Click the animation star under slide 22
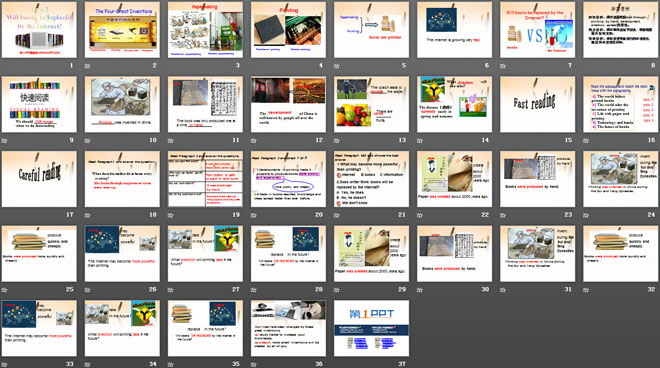Image resolution: width=660 pixels, height=368 pixels. pyautogui.click(x=420, y=215)
